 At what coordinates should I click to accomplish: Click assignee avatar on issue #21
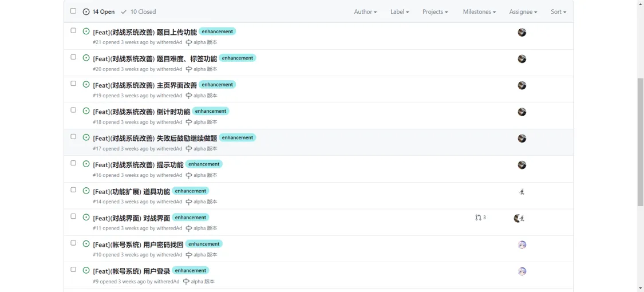click(x=522, y=33)
